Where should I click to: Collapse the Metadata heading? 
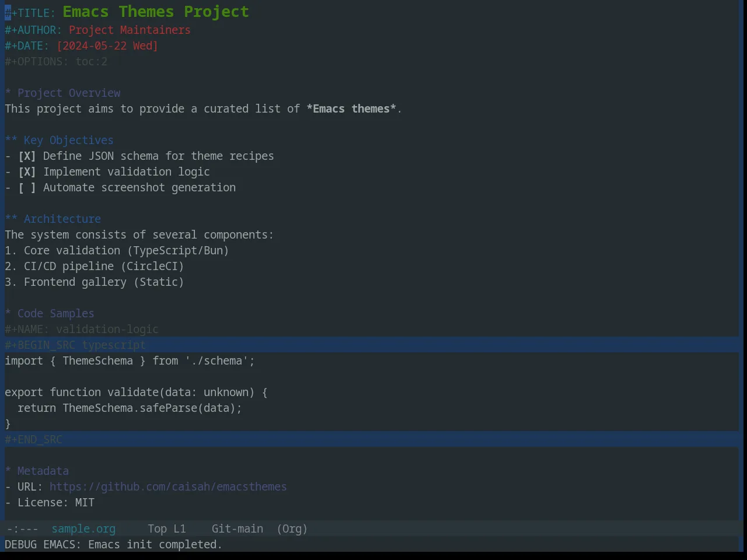click(37, 471)
